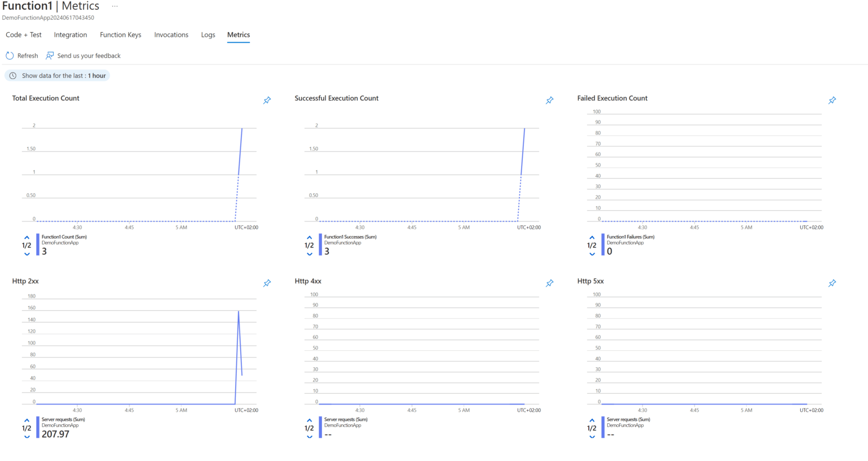Pin the Total Execution Count chart to dashboard
The width and height of the screenshot is (868, 461).
click(266, 100)
